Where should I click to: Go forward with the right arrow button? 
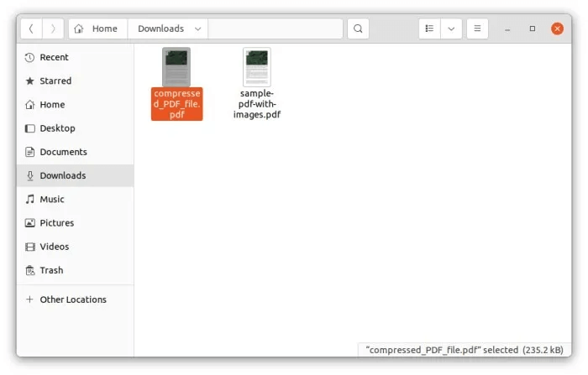53,29
